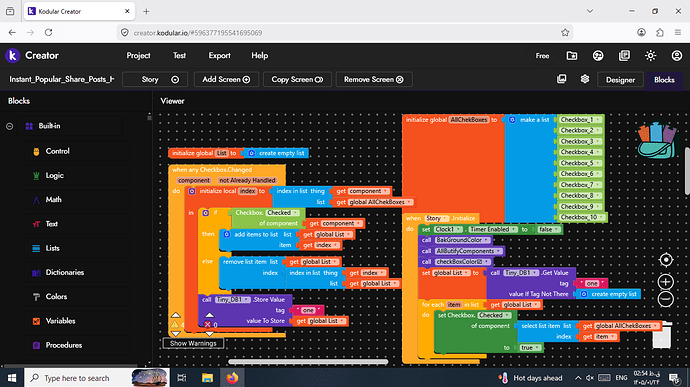This screenshot has width=690, height=387.
Task: Open Task View on the taskbar
Action: tap(181, 378)
